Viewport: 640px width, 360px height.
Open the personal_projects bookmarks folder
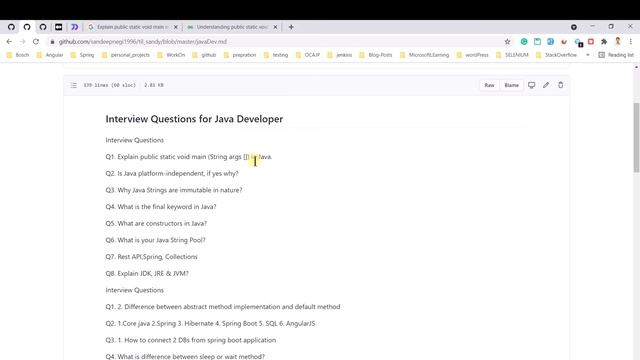pyautogui.click(x=126, y=55)
